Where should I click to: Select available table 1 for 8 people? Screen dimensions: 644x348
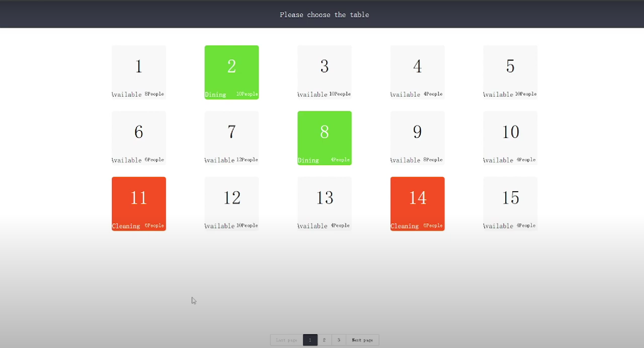click(139, 72)
